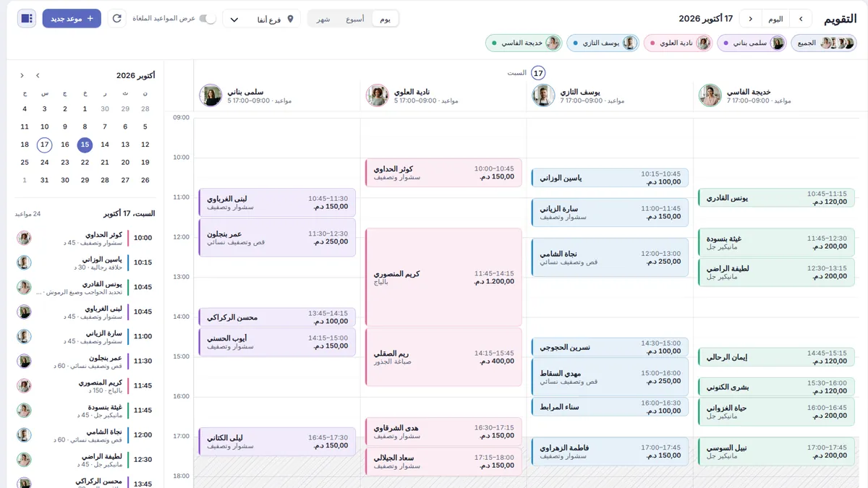Click يوسف التازي column avatar

click(544, 95)
